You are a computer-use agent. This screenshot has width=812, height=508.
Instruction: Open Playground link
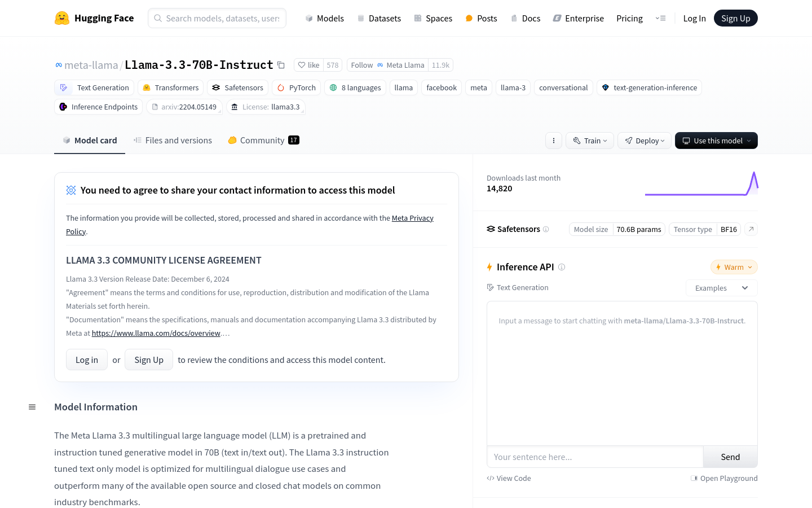click(724, 478)
